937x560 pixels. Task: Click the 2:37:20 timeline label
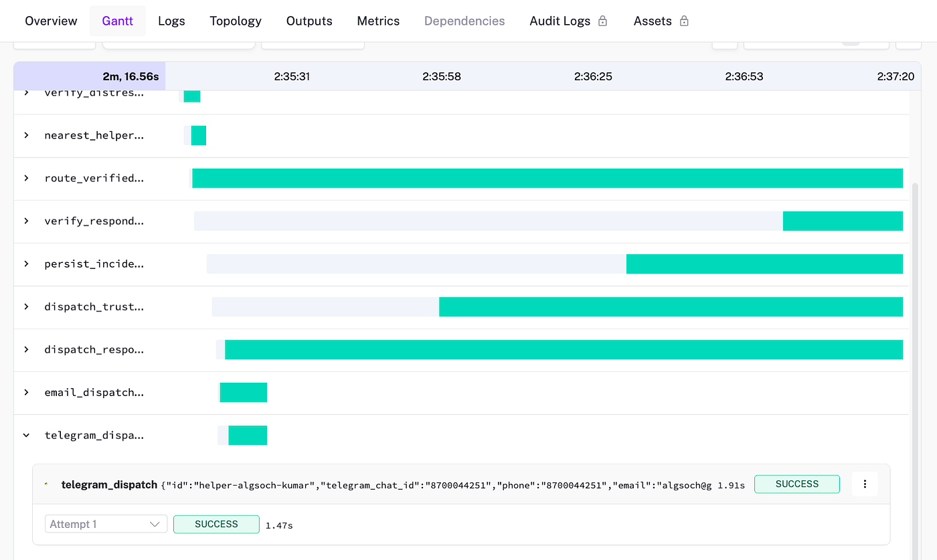coord(896,76)
